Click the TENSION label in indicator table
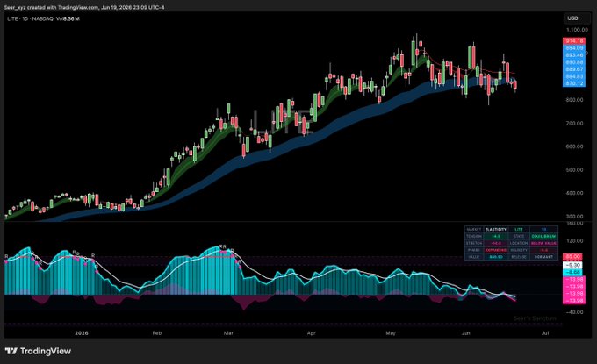 [474, 236]
